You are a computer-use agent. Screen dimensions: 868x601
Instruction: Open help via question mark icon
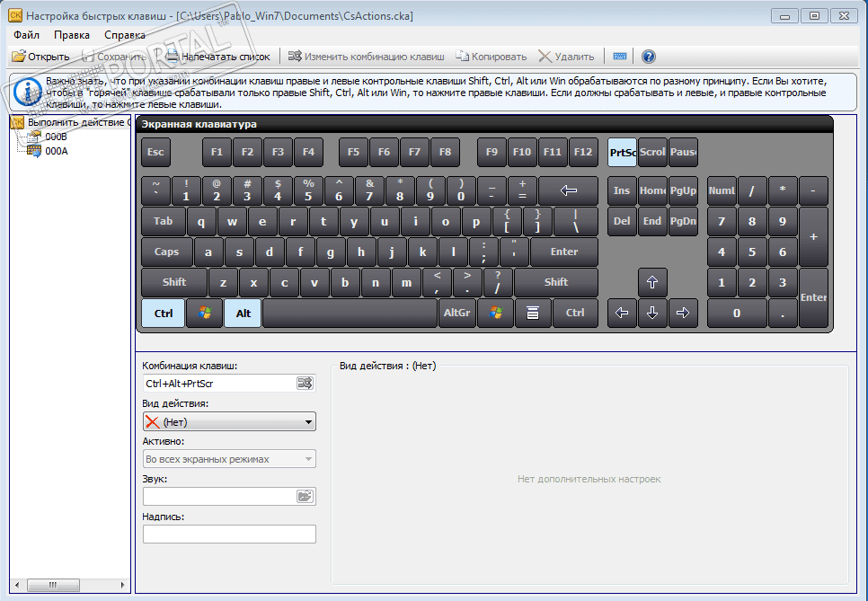(x=648, y=57)
